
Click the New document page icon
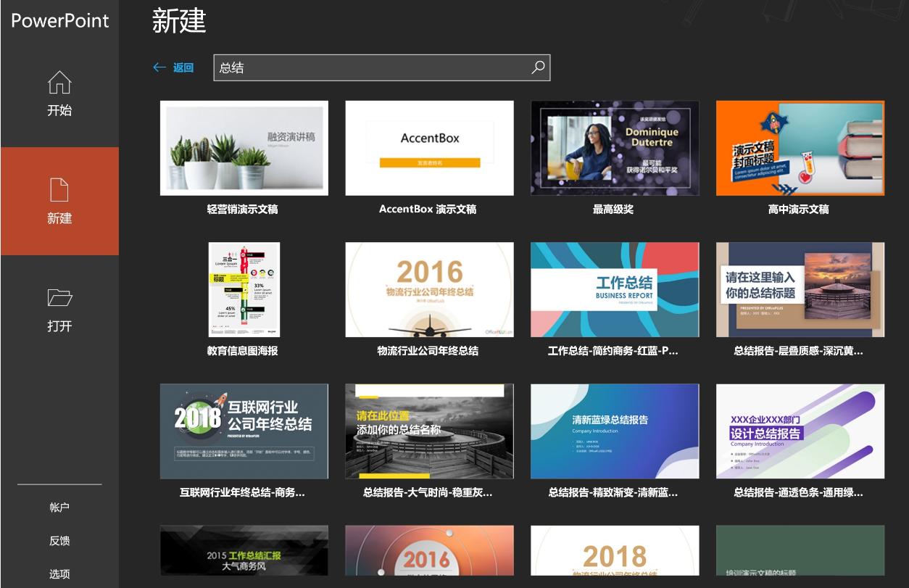(59, 190)
